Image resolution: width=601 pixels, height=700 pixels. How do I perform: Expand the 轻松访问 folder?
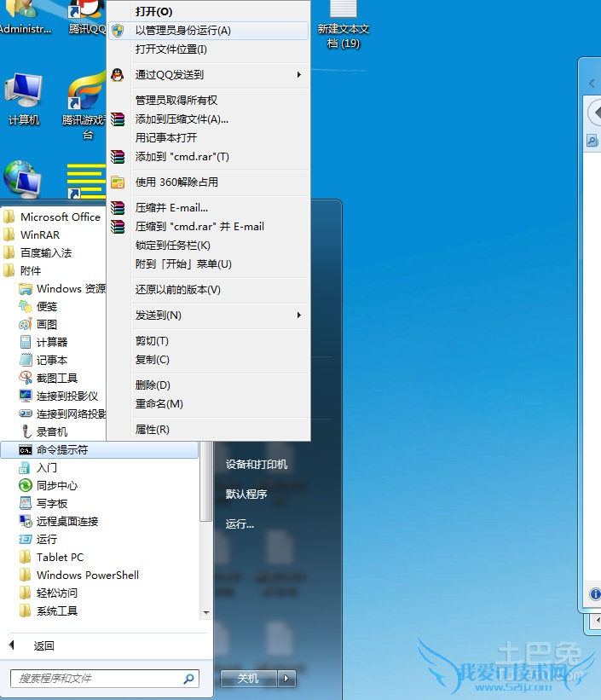coord(49,593)
